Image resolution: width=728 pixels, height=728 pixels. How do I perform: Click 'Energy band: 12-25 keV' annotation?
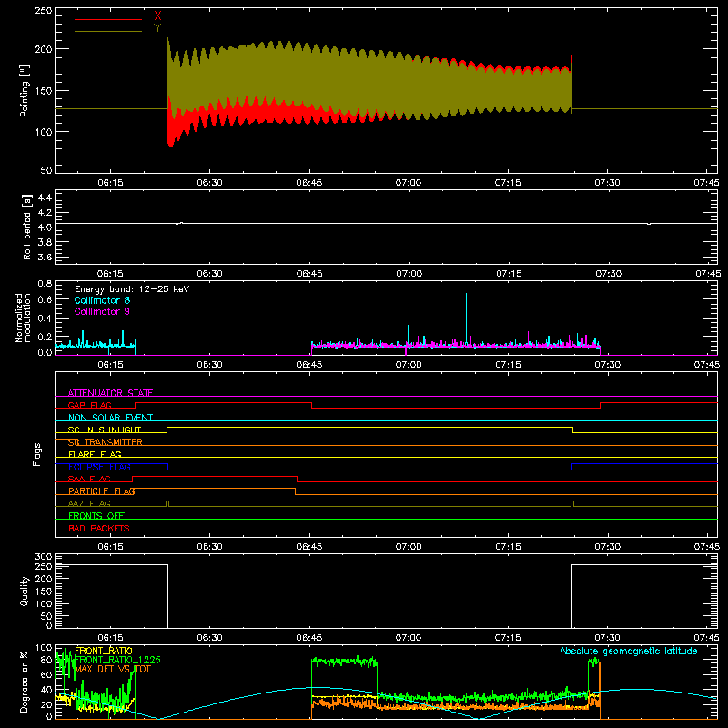tap(132, 289)
